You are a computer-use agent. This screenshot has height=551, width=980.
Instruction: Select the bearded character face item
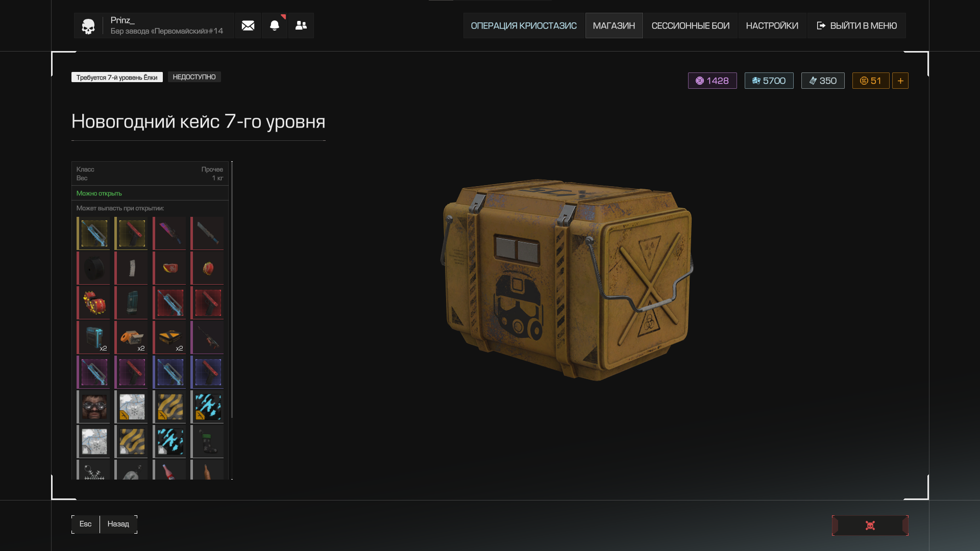[x=94, y=407]
